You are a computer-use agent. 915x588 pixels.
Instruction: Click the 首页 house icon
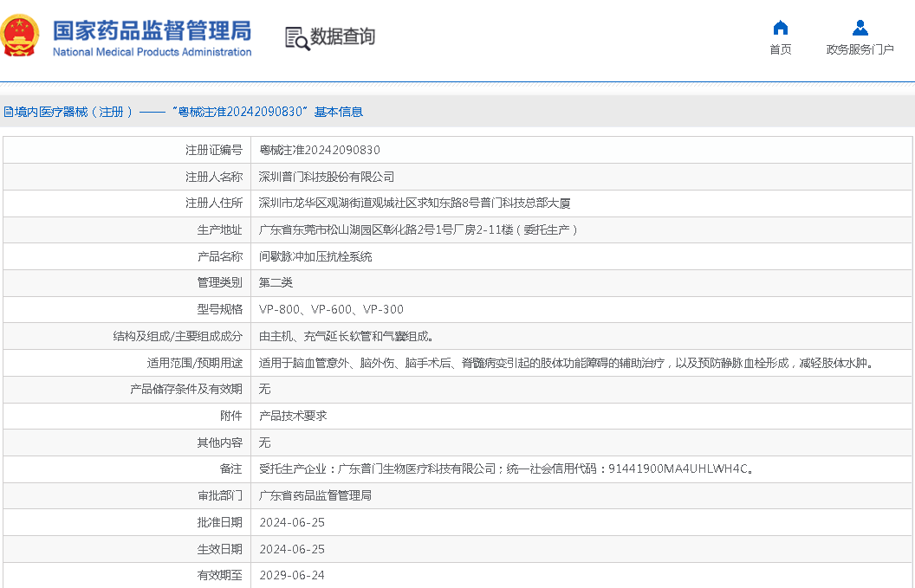[780, 28]
